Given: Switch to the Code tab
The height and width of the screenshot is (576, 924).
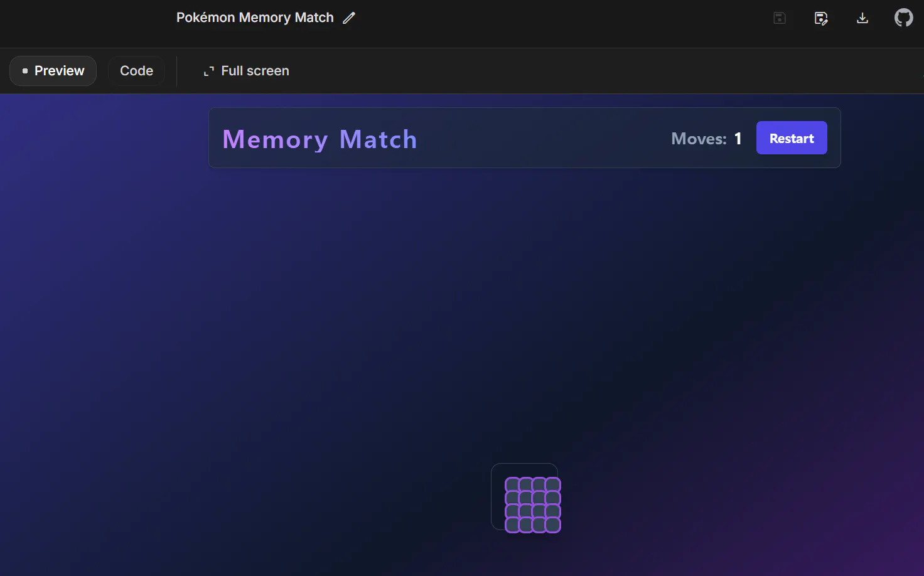Looking at the screenshot, I should pyautogui.click(x=137, y=71).
